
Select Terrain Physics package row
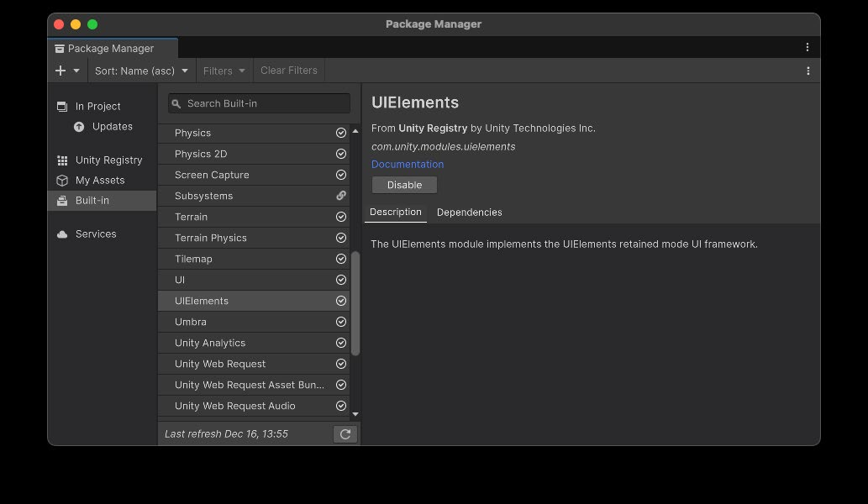point(254,239)
